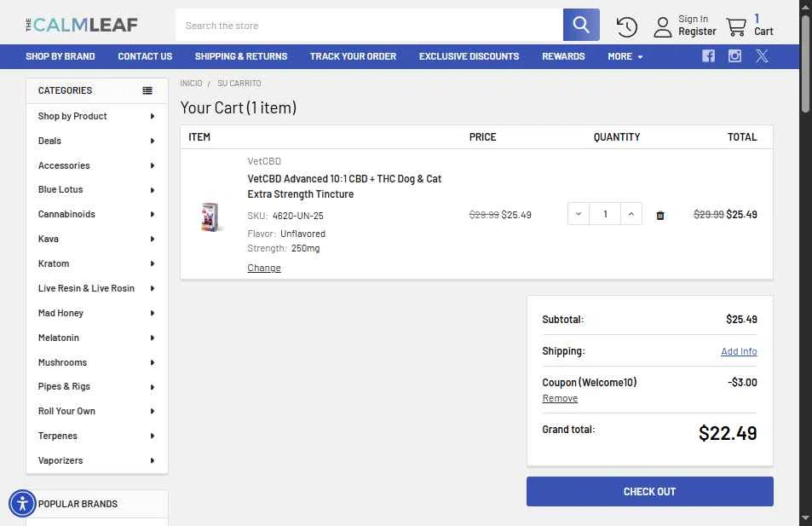Open the shopping cart icon

tap(736, 27)
